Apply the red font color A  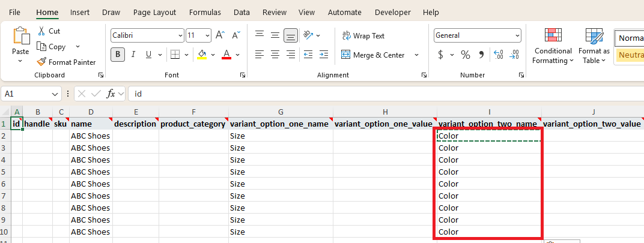[x=226, y=54]
